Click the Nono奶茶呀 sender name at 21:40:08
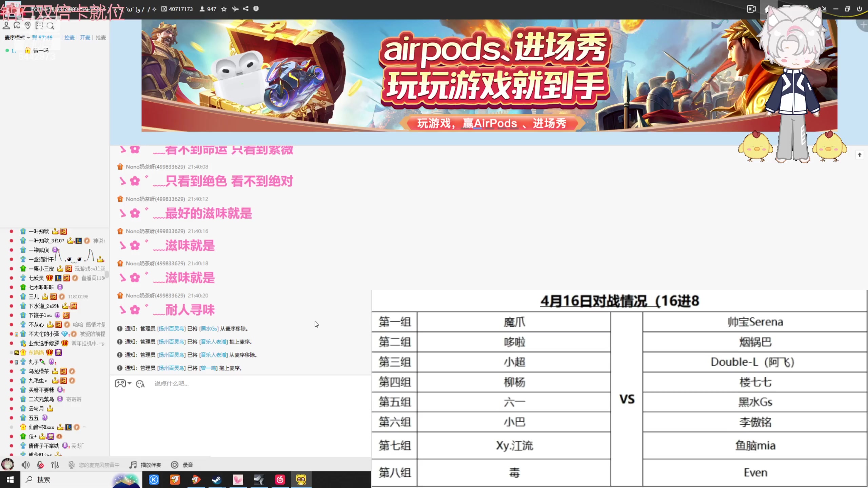Image resolution: width=868 pixels, height=488 pixels. tap(155, 167)
